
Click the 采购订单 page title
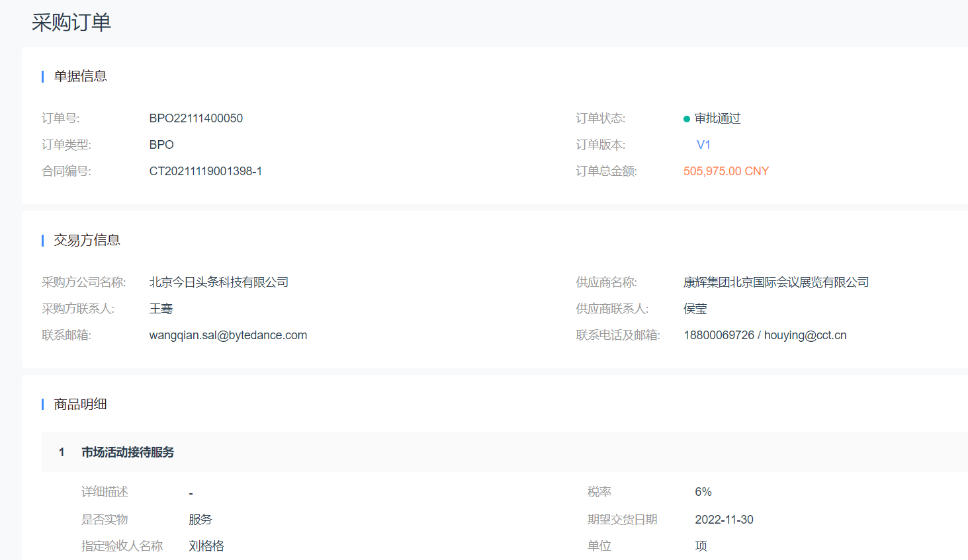pyautogui.click(x=71, y=22)
